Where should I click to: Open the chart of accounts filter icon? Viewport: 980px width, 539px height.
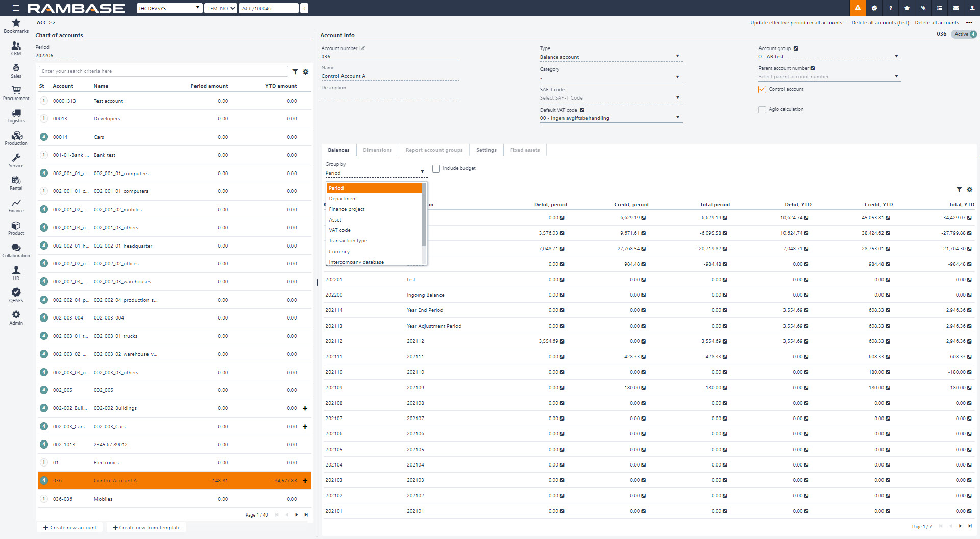pos(295,72)
